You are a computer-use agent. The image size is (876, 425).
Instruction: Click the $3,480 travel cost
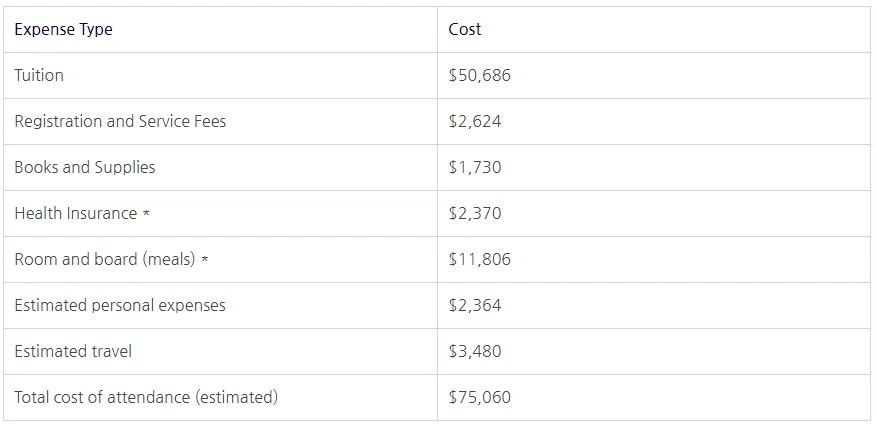point(475,352)
